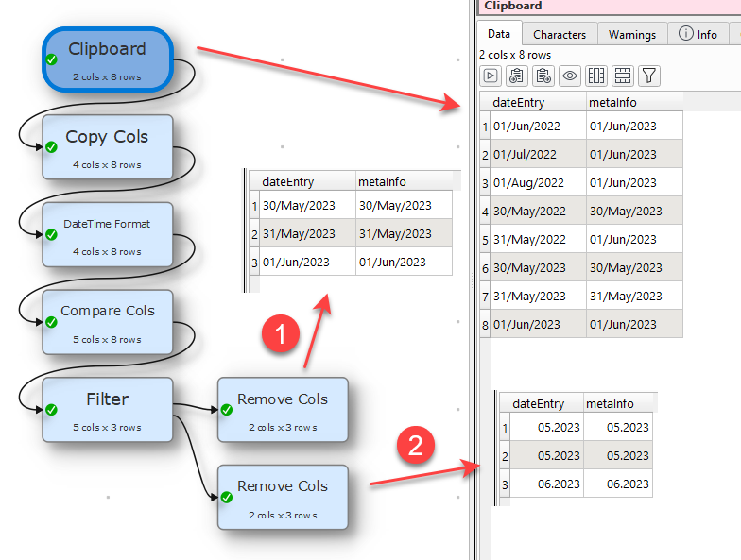Click metaInfo cell 01/Jun/2023 beside 31/May/2022
Image resolution: width=741 pixels, height=560 pixels.
(635, 239)
